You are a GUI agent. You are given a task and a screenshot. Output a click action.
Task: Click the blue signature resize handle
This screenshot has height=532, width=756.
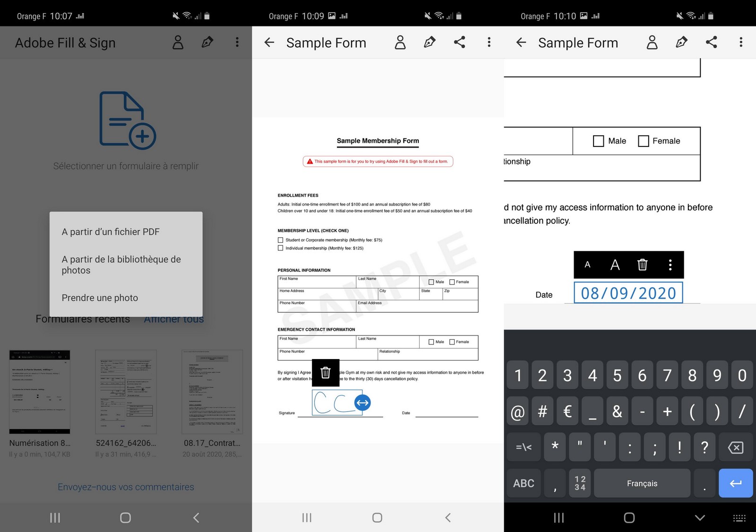pyautogui.click(x=362, y=403)
